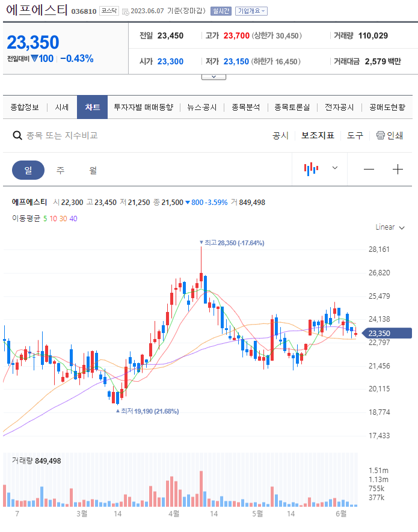The width and height of the screenshot is (418, 532).
Task: Click the 코스닥 market badge
Action: pos(109,11)
